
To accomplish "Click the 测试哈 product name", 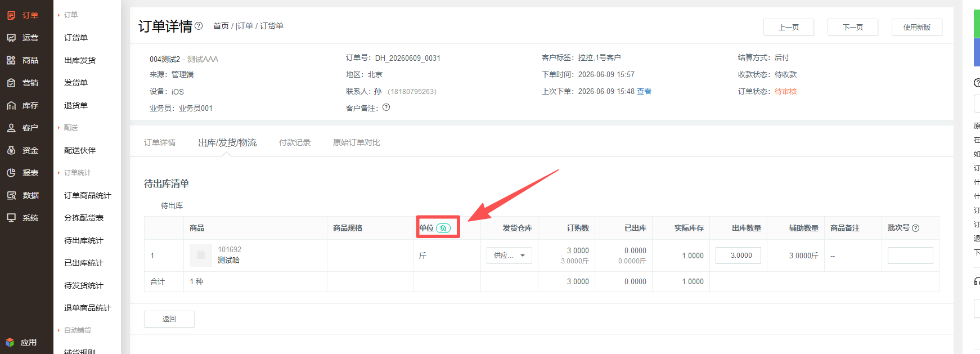I will tap(228, 260).
